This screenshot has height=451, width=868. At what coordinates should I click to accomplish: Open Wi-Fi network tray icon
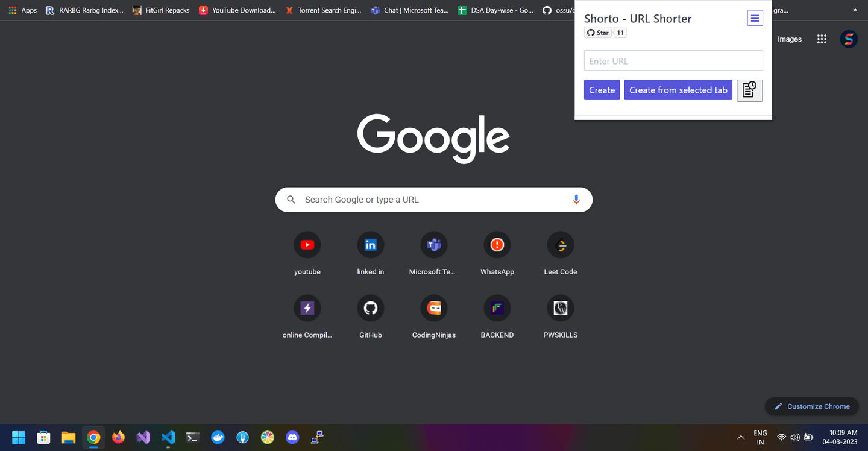click(x=781, y=437)
